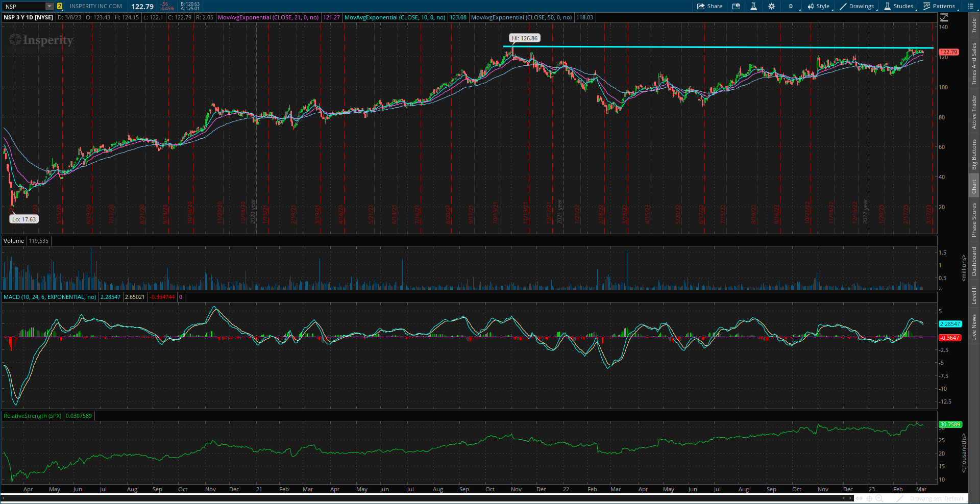This screenshot has height=504, width=980.
Task: Click the O: 123.43 open value
Action: (98, 17)
